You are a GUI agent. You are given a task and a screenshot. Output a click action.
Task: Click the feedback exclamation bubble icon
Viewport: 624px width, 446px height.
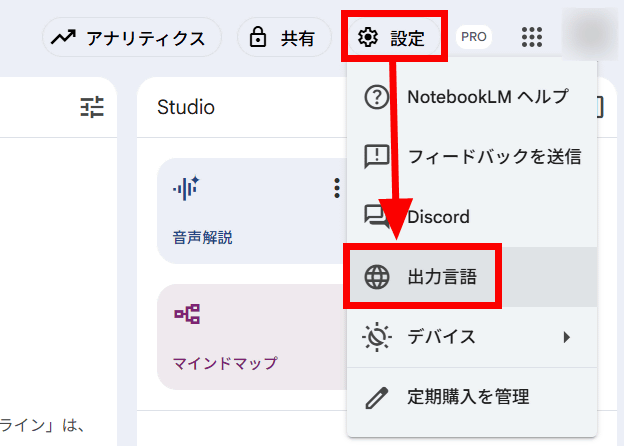[x=376, y=157]
